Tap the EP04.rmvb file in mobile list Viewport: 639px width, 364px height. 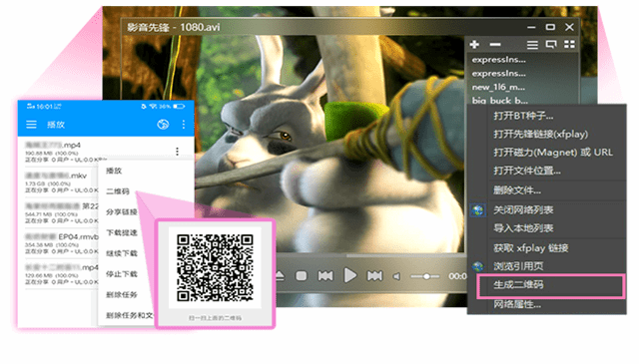(62, 243)
